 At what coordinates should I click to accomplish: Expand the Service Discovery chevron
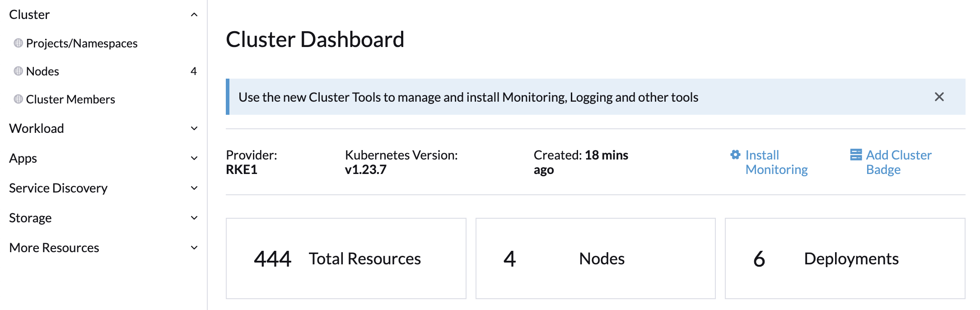pos(194,188)
